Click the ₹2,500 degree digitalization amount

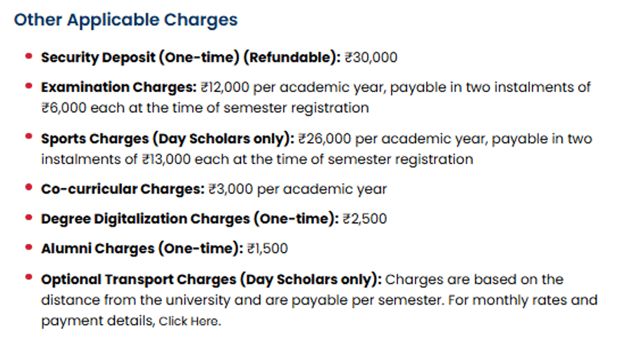365,219
